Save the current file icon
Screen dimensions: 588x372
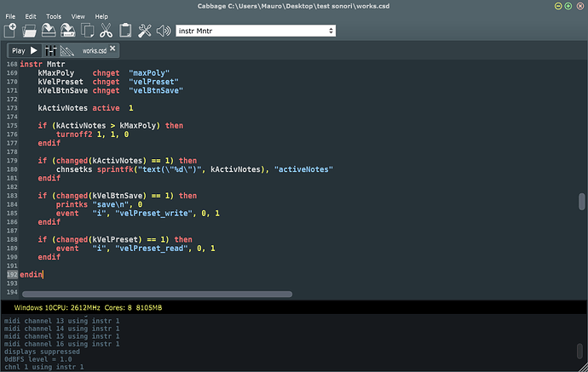[x=49, y=31]
